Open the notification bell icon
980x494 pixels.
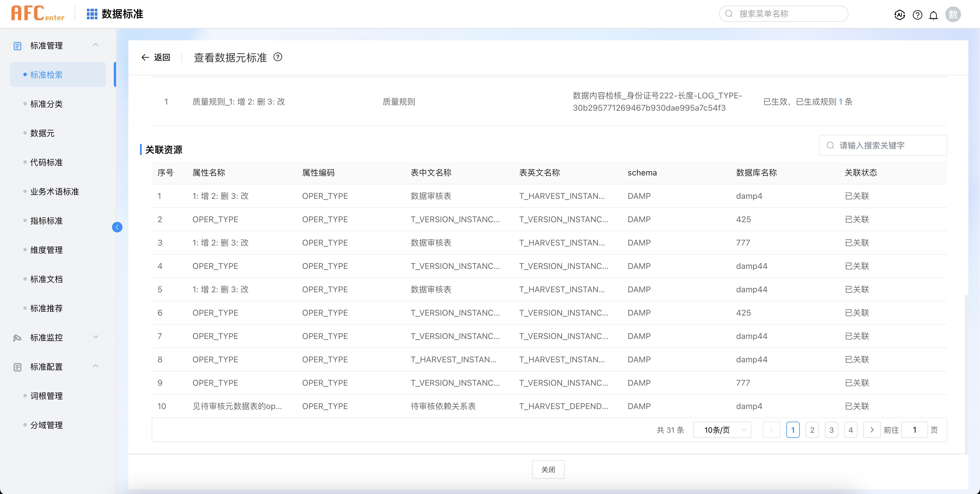point(934,15)
